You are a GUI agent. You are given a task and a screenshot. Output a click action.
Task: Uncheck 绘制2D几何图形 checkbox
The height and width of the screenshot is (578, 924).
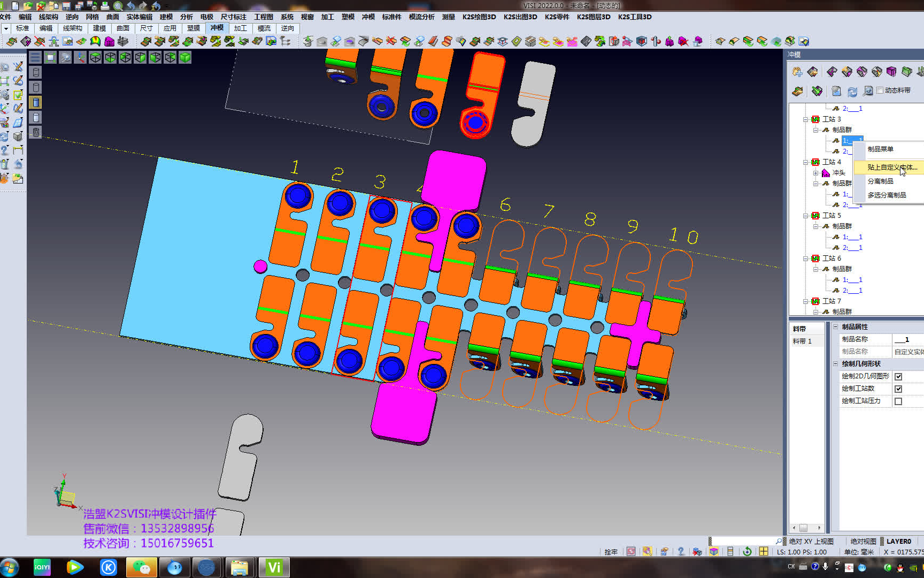tap(898, 377)
